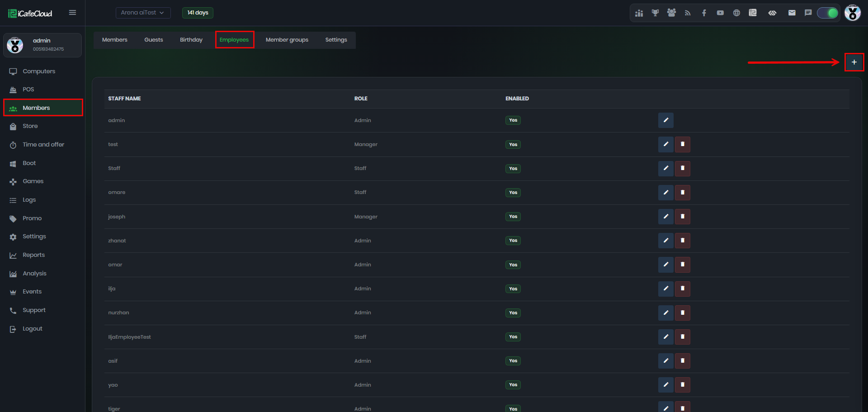Image resolution: width=868 pixels, height=412 pixels.
Task: Click the iCafeCloud logo icon in top toolbar
Action: point(753,13)
